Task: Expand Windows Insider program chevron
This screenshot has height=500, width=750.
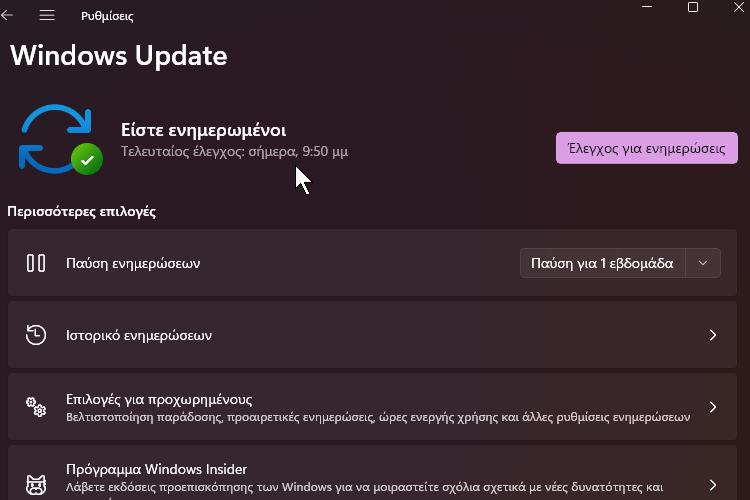Action: [713, 485]
